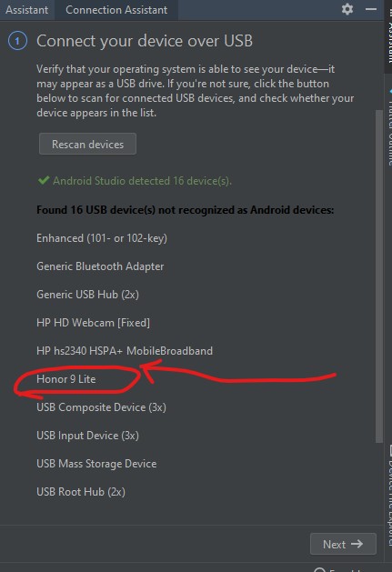Select Generic USB Hub (2x) entry
The height and width of the screenshot is (572, 392).
pyautogui.click(x=87, y=295)
